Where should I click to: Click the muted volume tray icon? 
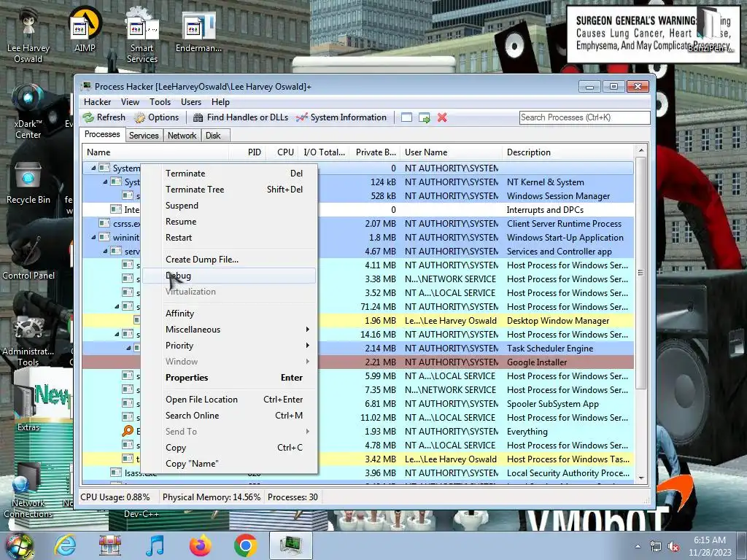(x=673, y=547)
